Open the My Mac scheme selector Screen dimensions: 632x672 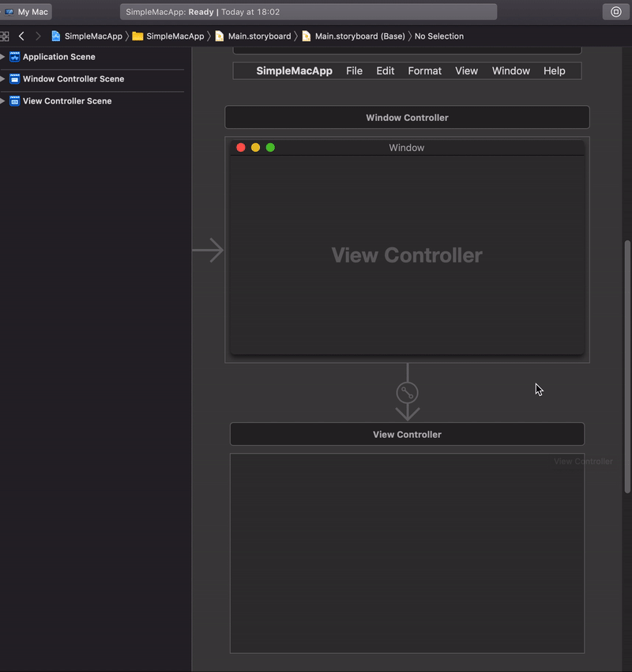(x=26, y=11)
